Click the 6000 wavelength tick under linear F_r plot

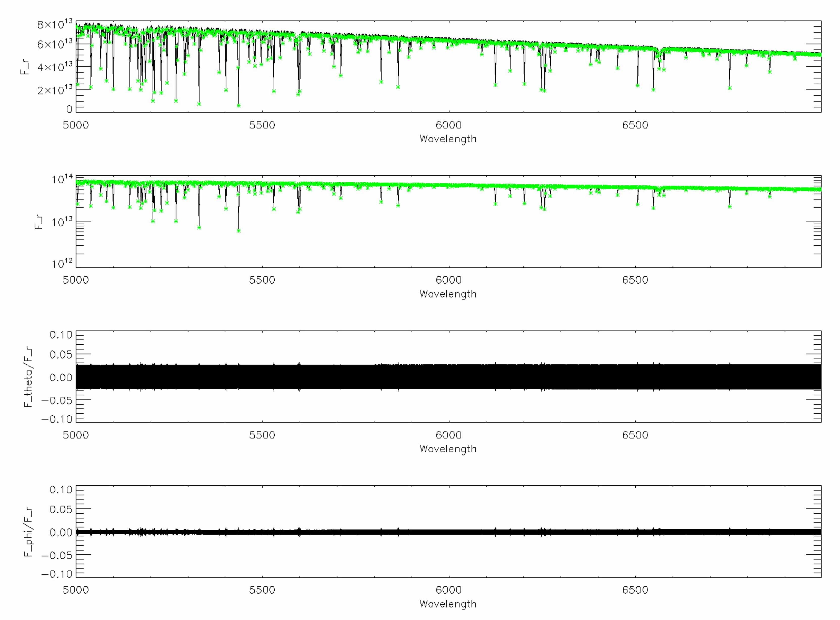(x=448, y=125)
